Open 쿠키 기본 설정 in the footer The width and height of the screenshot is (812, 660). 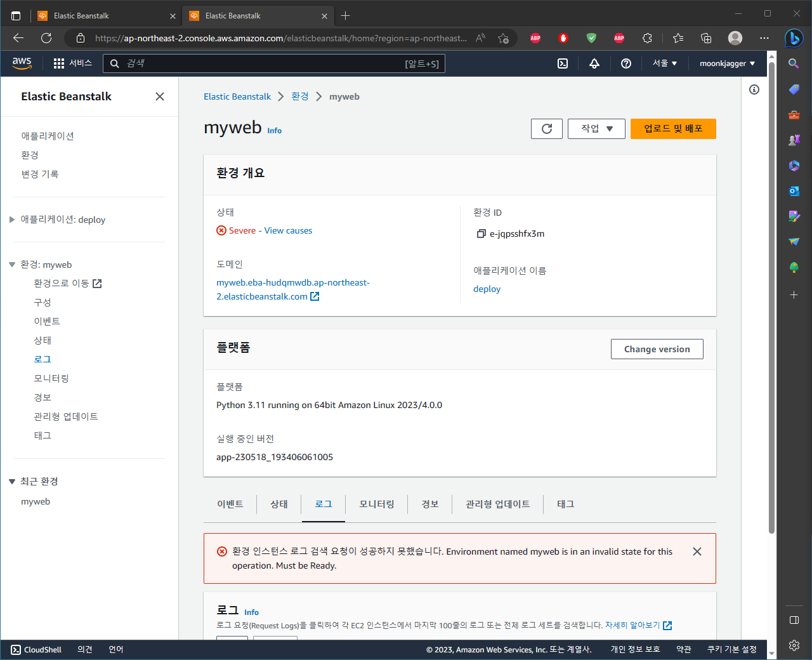[x=732, y=649]
